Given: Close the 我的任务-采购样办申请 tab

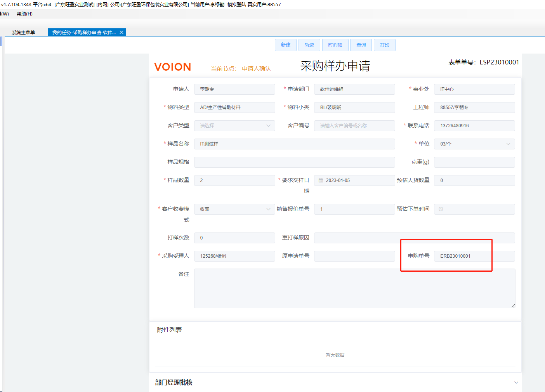Looking at the screenshot, I should click(121, 33).
